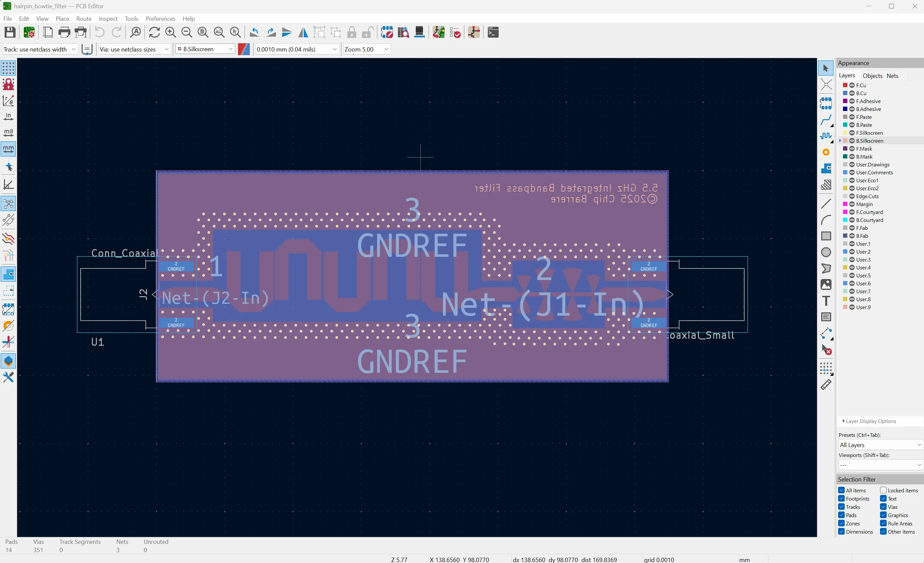Uncheck the Vias filter checkbox
The height and width of the screenshot is (563, 924).
(883, 507)
